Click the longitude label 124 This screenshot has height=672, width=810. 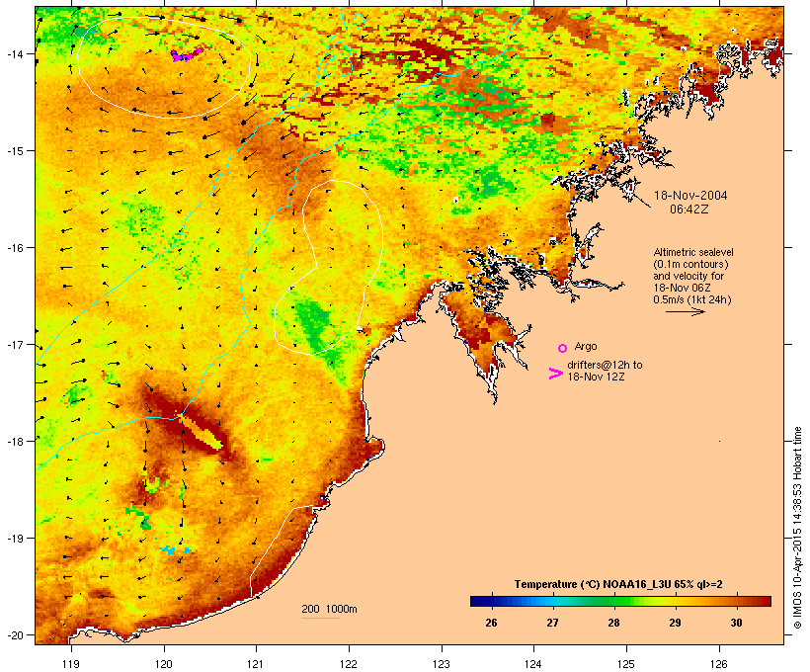click(x=533, y=664)
